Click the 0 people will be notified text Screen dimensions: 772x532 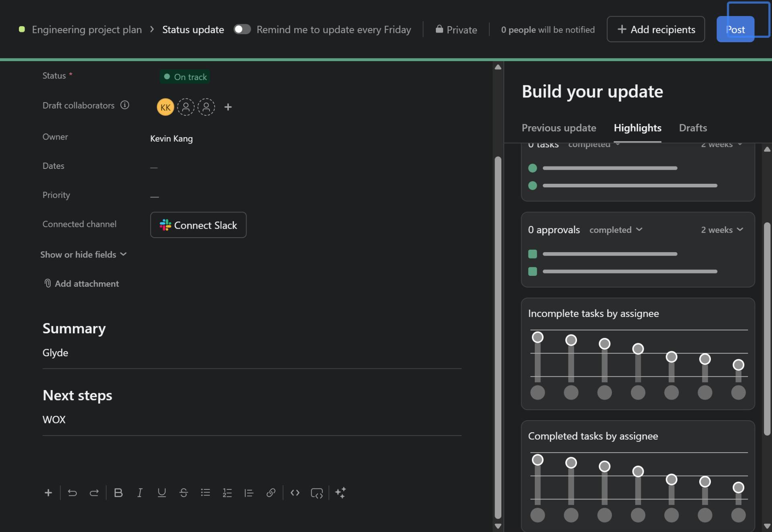548,29
